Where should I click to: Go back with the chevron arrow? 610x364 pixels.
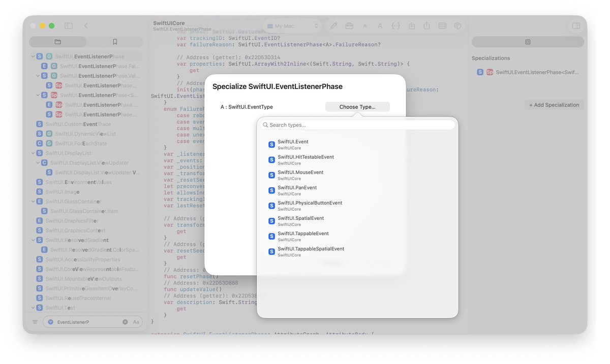point(86,25)
